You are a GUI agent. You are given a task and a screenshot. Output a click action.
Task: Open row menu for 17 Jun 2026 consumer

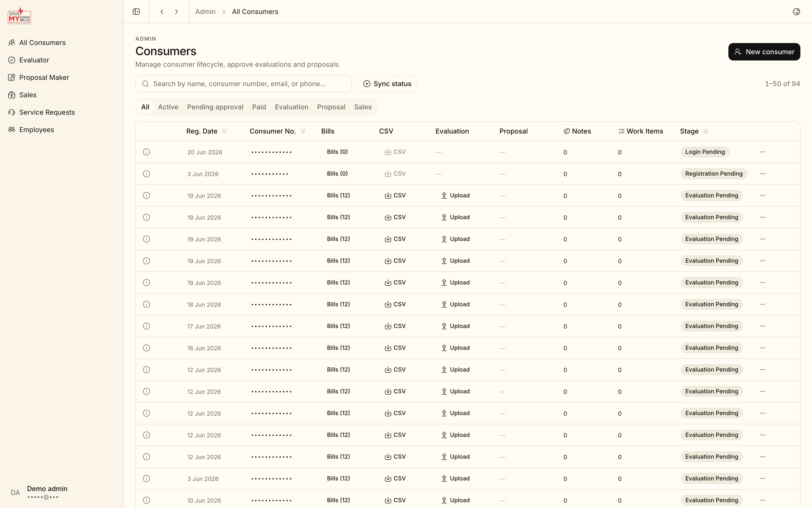(x=762, y=326)
